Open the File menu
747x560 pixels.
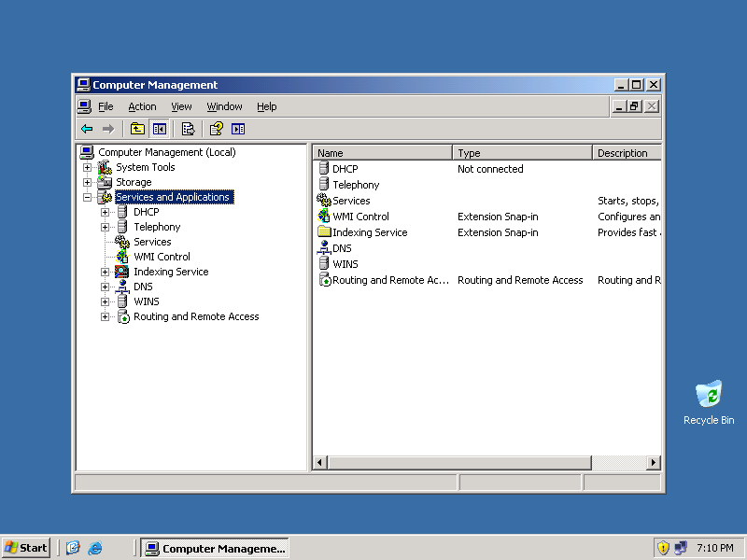tap(106, 106)
